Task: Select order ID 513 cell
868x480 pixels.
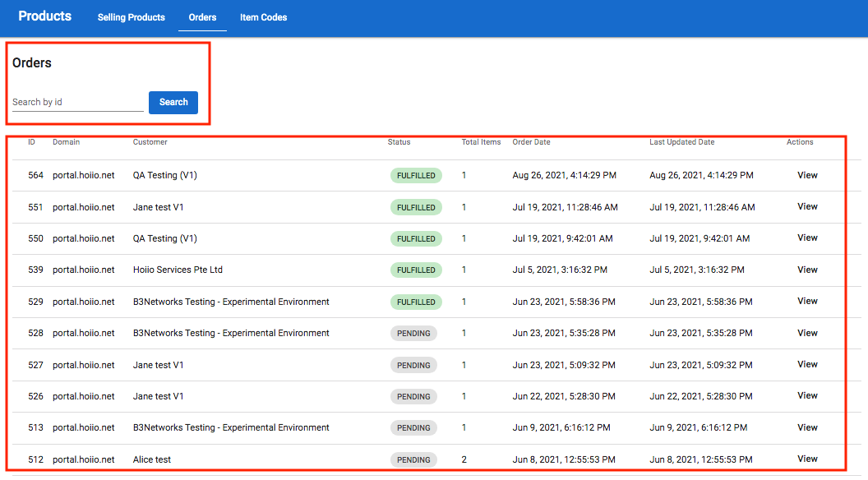Action: click(35, 427)
